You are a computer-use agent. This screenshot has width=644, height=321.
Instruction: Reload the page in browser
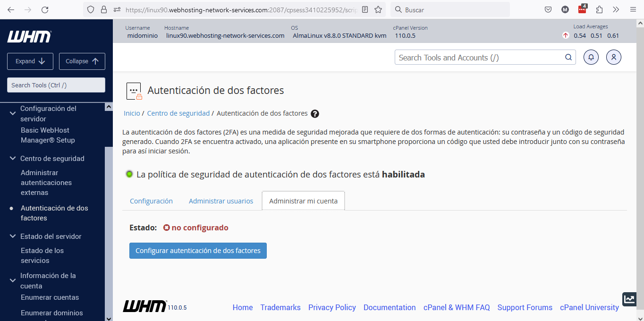tap(45, 9)
